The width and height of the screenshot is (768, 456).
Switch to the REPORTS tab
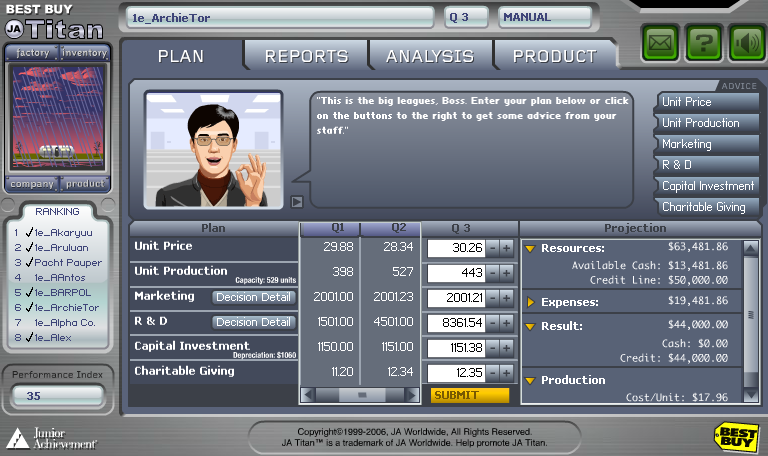[x=307, y=56]
